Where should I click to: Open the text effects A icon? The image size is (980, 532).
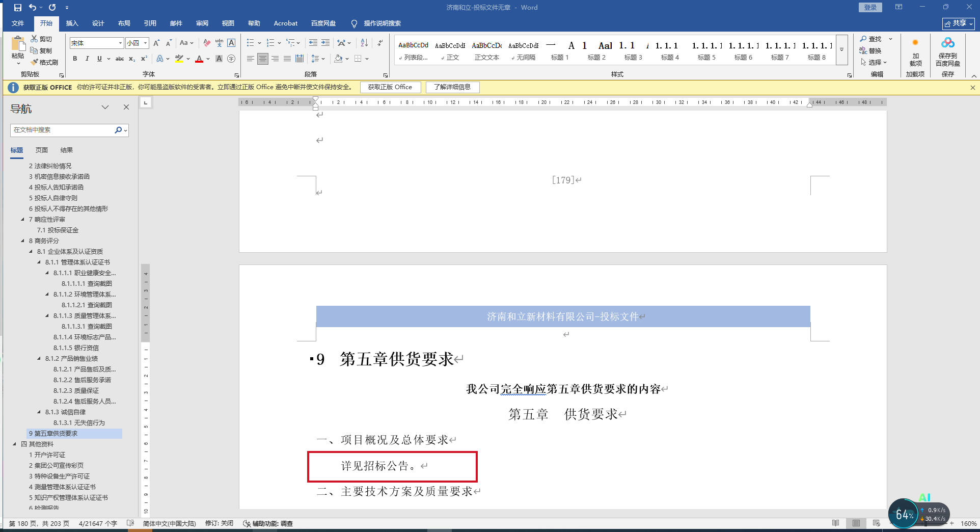click(x=160, y=59)
